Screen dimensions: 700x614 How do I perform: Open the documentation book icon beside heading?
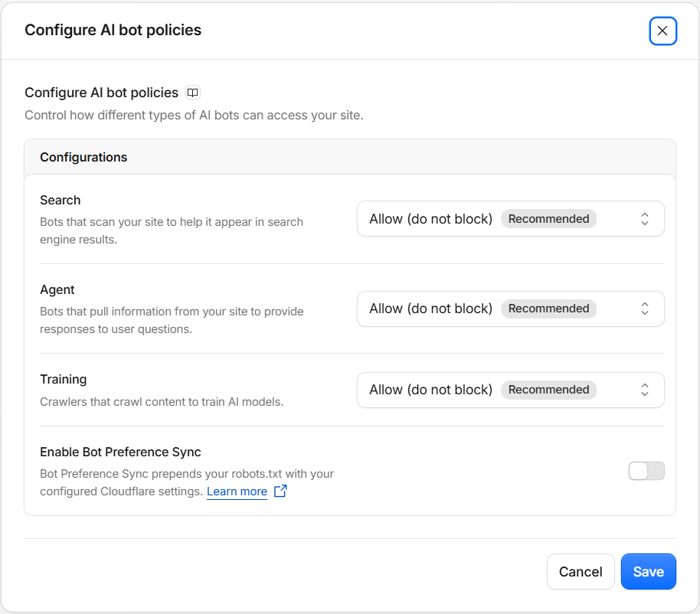coord(192,93)
